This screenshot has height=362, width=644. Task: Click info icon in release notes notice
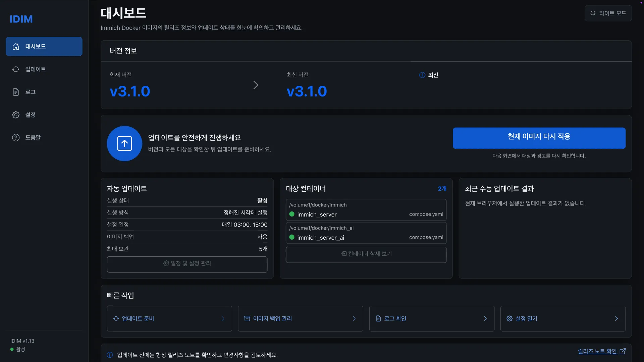pos(110,355)
